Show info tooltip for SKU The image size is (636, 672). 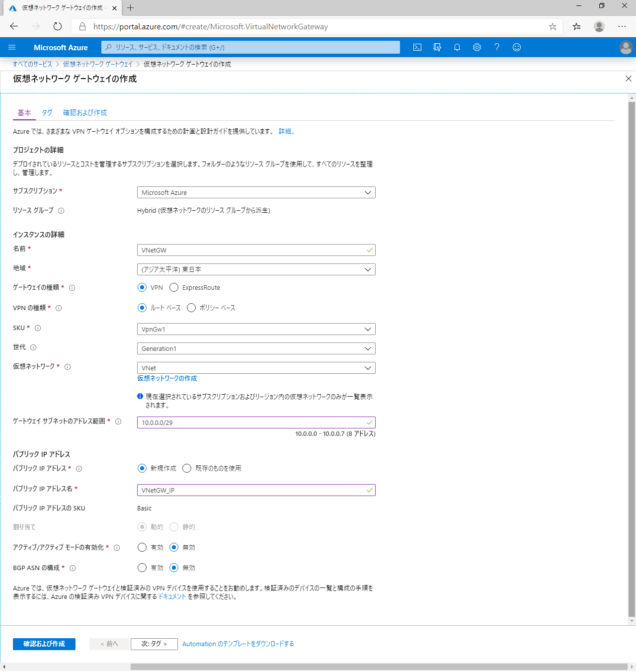[38, 328]
